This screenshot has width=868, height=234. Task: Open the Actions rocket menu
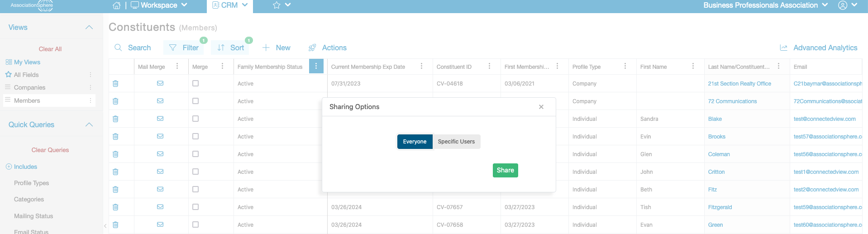[328, 48]
